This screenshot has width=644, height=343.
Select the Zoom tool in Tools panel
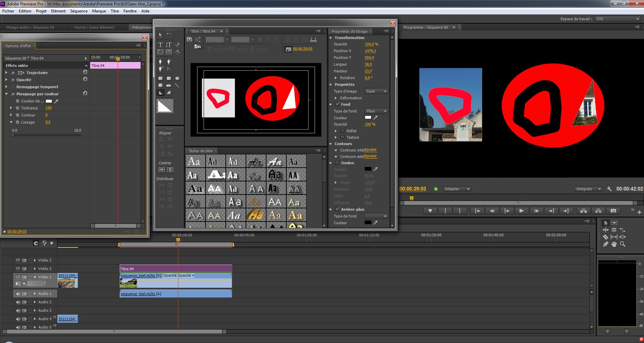pos(622,244)
